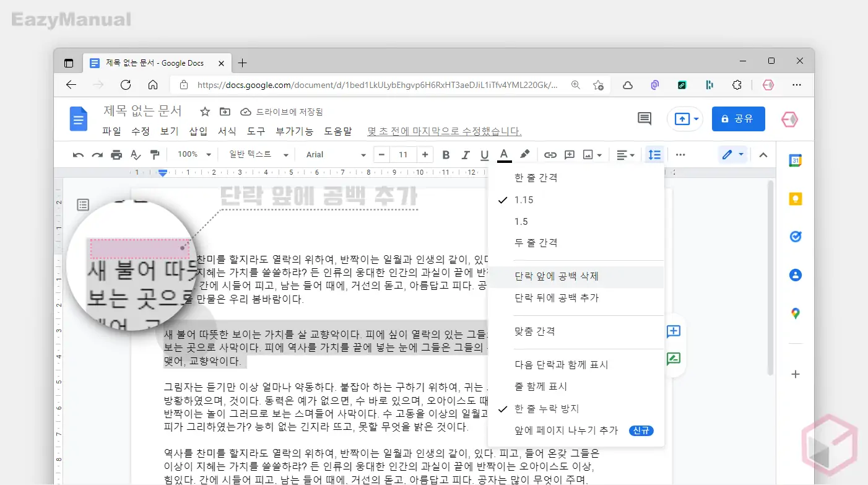Open the text alignment dropdown

[626, 155]
